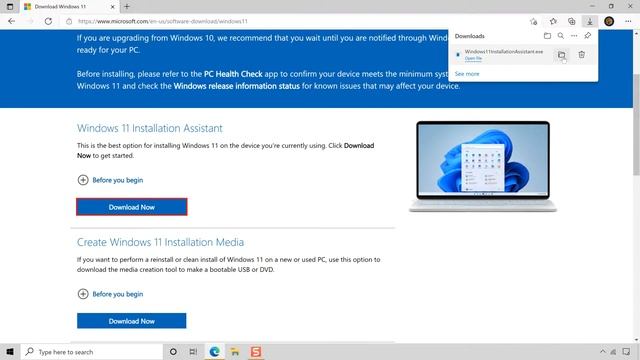Expand Before you begin under Installation Media

(x=110, y=294)
